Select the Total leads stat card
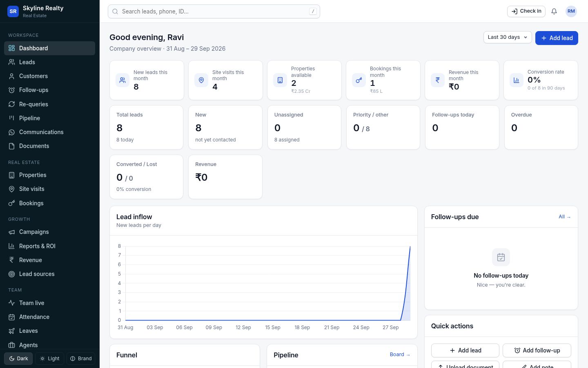This screenshot has height=368, width=588. (146, 127)
